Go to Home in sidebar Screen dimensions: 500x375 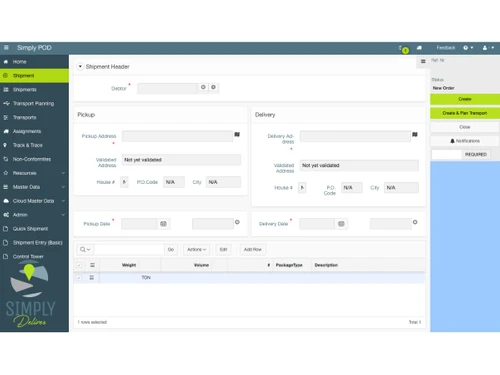pos(34,62)
